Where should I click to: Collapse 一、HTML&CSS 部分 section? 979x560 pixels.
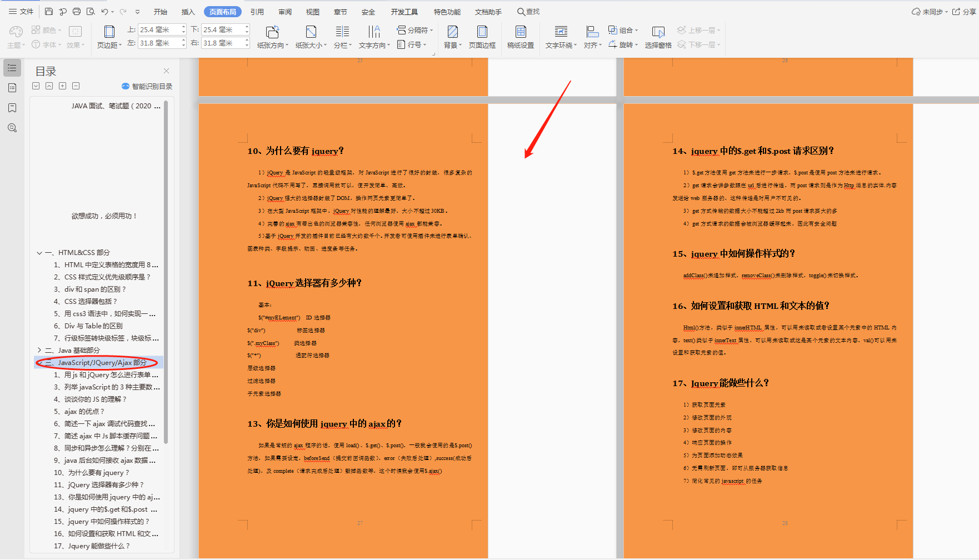pos(39,253)
